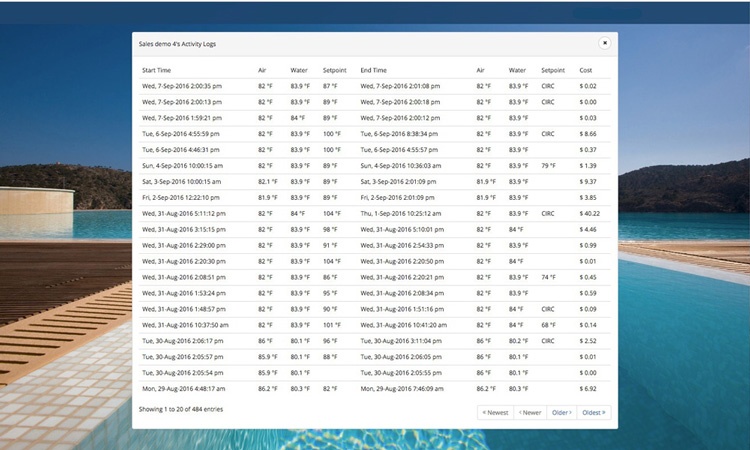Image resolution: width=750 pixels, height=450 pixels.
Task: Click the Newer pagination button
Action: point(530,412)
